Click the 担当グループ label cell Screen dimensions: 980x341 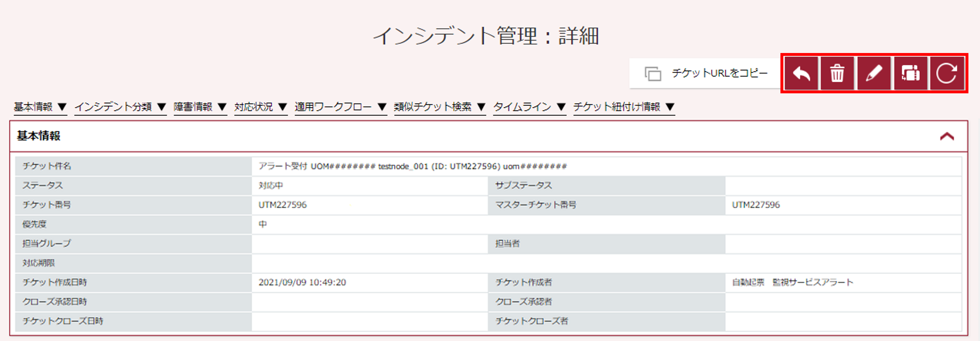click(x=133, y=244)
